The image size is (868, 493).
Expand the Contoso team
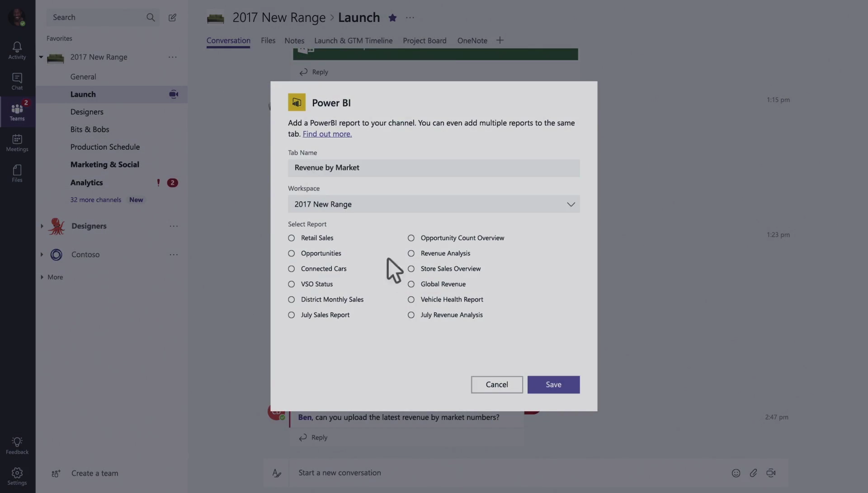[x=42, y=254]
